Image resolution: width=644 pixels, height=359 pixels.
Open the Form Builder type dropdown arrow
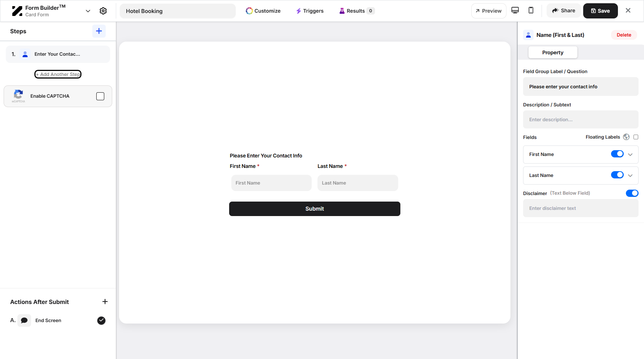(x=88, y=11)
